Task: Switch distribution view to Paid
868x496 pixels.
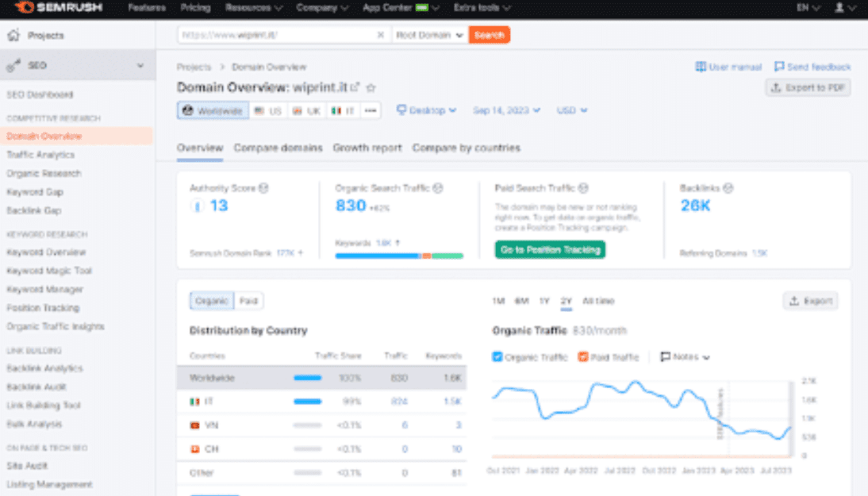Action: pos(248,301)
